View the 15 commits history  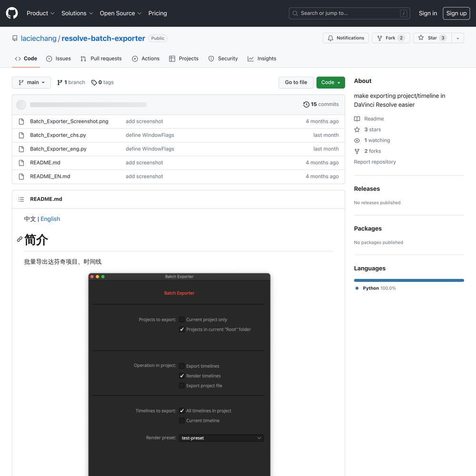321,104
